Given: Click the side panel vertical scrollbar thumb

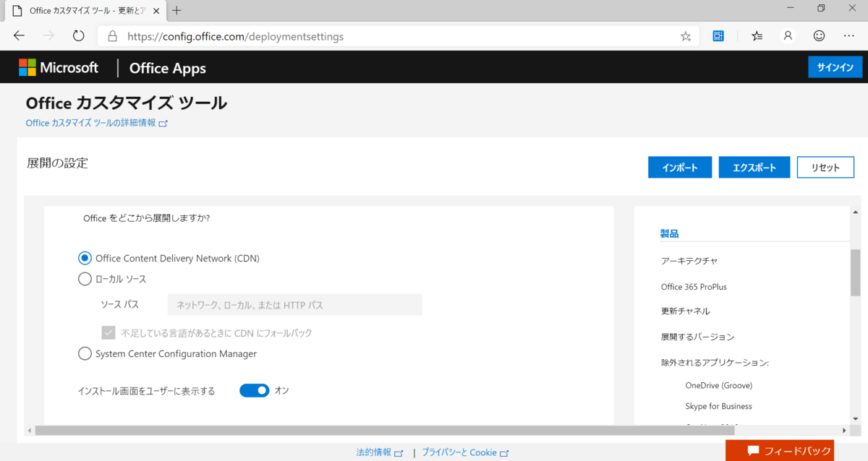Looking at the screenshot, I should click(855, 272).
